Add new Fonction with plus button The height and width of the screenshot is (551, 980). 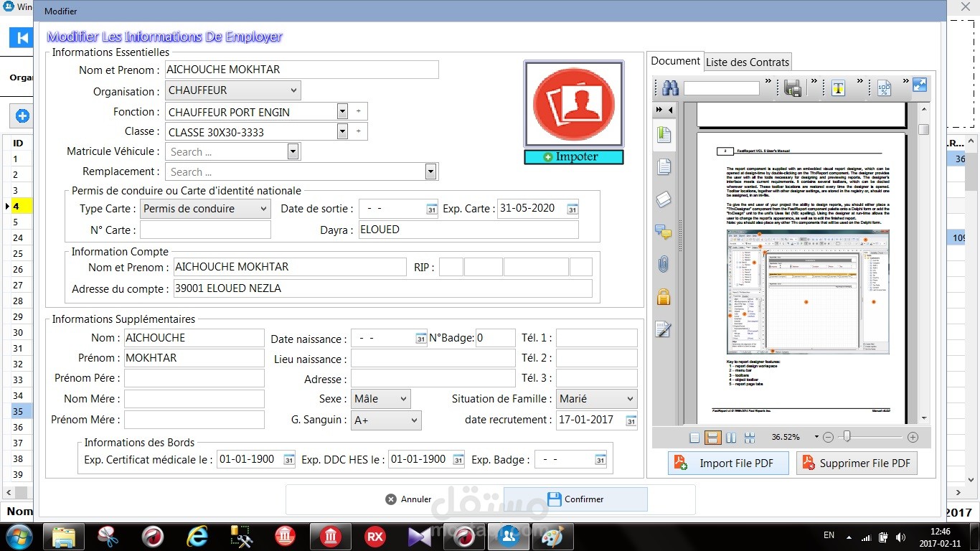coord(358,111)
